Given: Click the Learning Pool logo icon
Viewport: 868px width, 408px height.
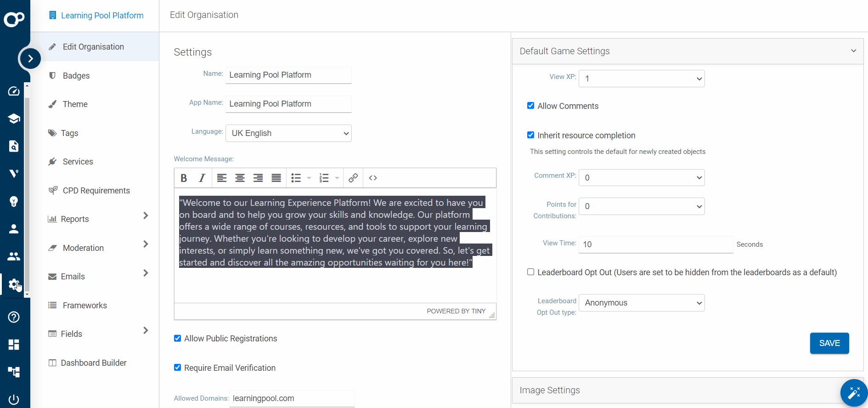Looking at the screenshot, I should 14,19.
